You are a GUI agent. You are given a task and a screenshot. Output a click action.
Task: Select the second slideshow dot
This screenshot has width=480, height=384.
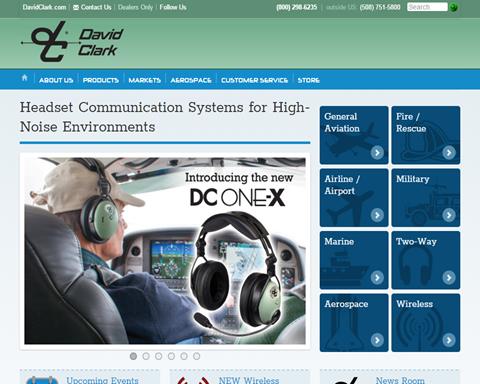click(x=146, y=356)
